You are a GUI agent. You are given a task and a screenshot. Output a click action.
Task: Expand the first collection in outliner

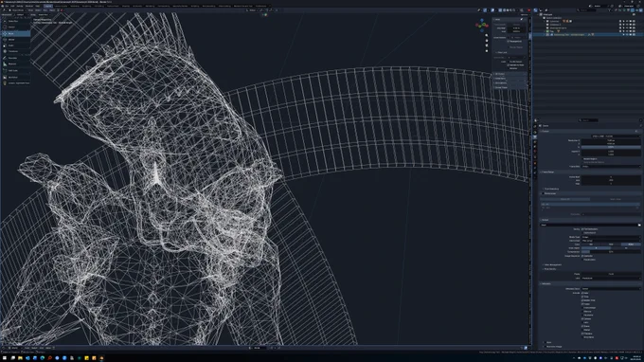click(545, 21)
